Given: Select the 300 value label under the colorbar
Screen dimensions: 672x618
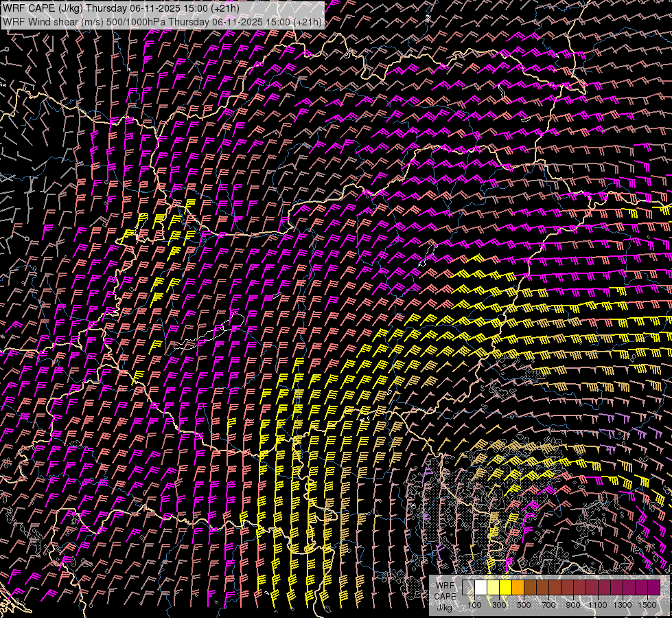Looking at the screenshot, I should pos(499,605).
